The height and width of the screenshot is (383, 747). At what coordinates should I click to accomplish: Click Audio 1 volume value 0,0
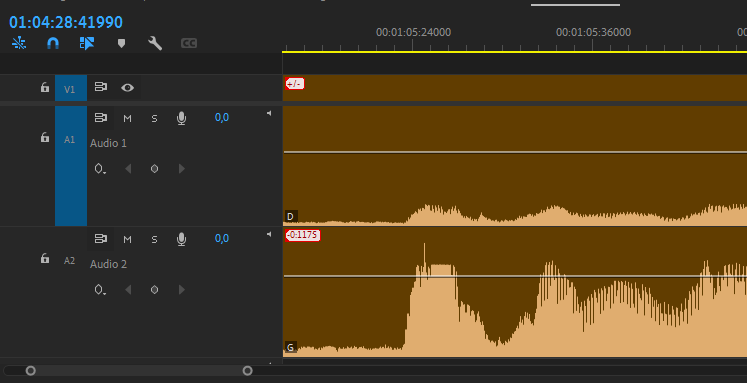point(222,117)
